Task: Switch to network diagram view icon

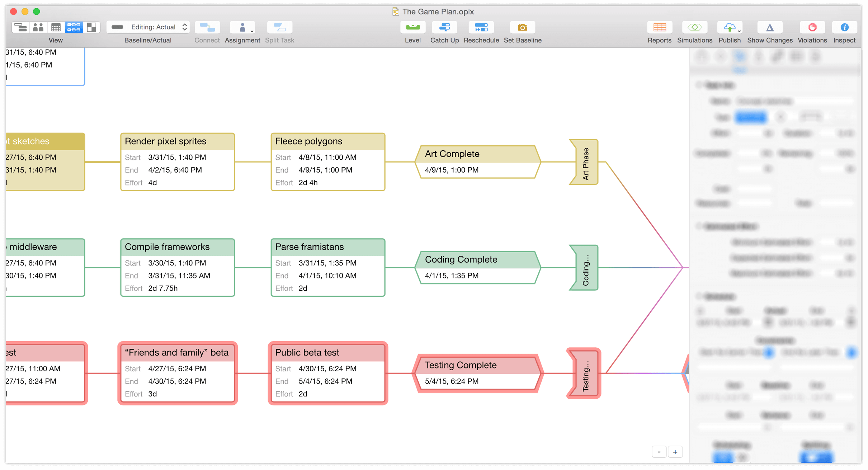Action: [74, 28]
